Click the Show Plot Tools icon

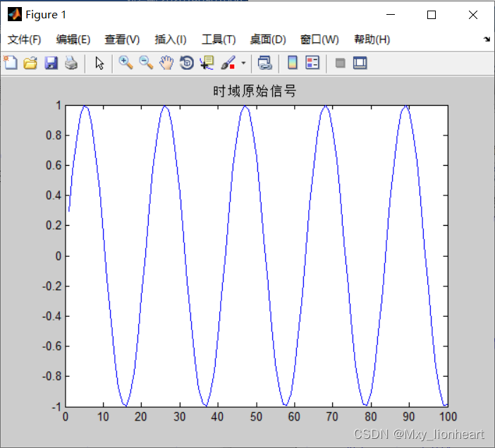tap(360, 63)
